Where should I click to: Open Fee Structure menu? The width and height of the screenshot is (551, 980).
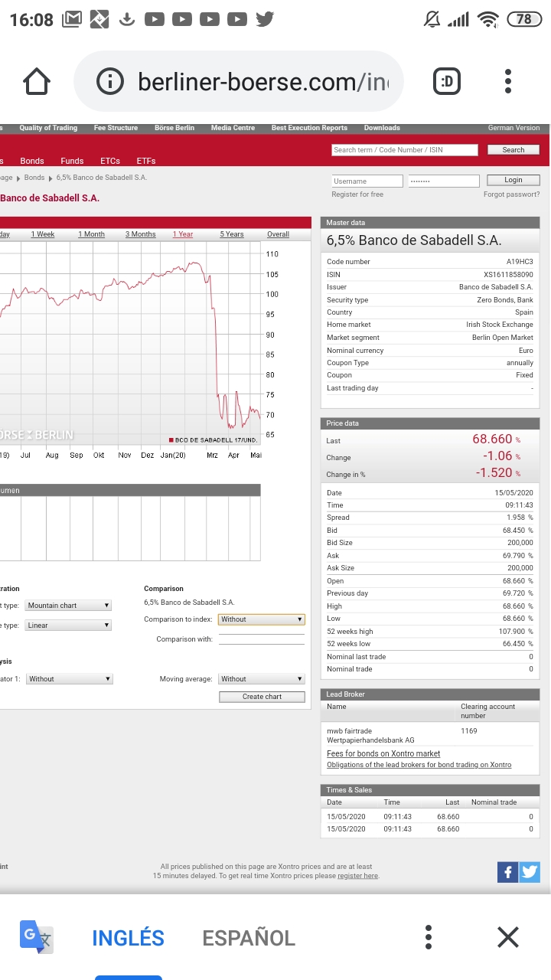pyautogui.click(x=116, y=128)
